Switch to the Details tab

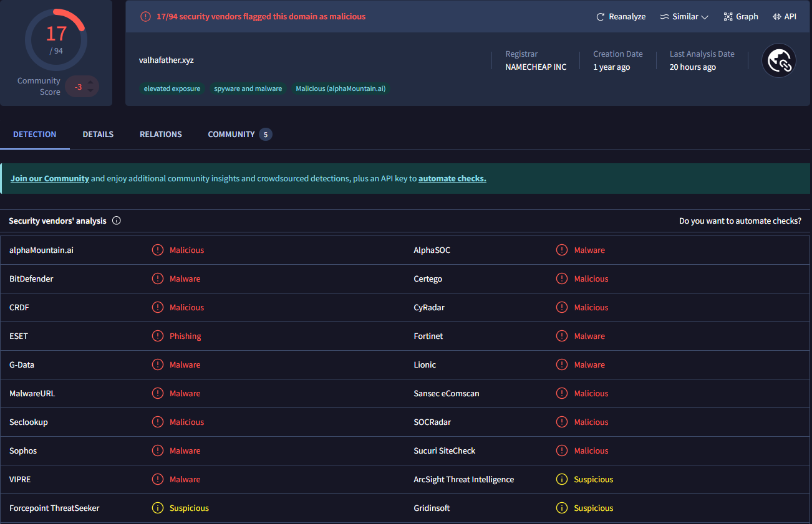coord(98,134)
